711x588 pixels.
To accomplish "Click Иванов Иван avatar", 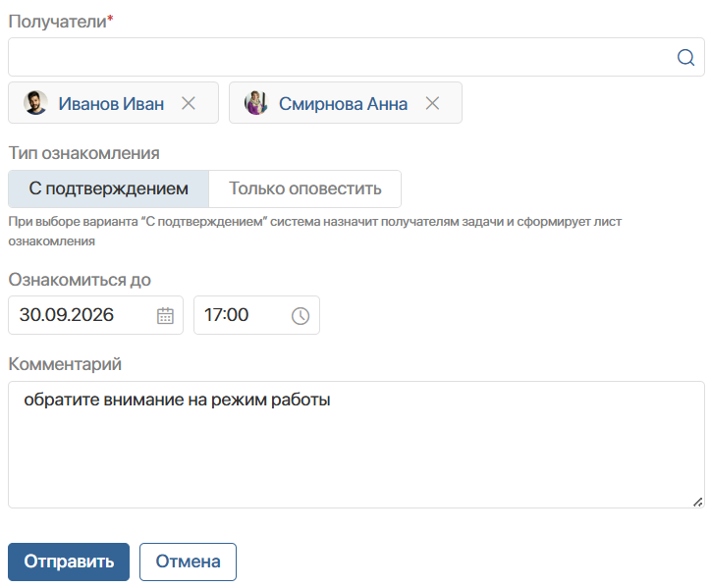I will (x=35, y=102).
